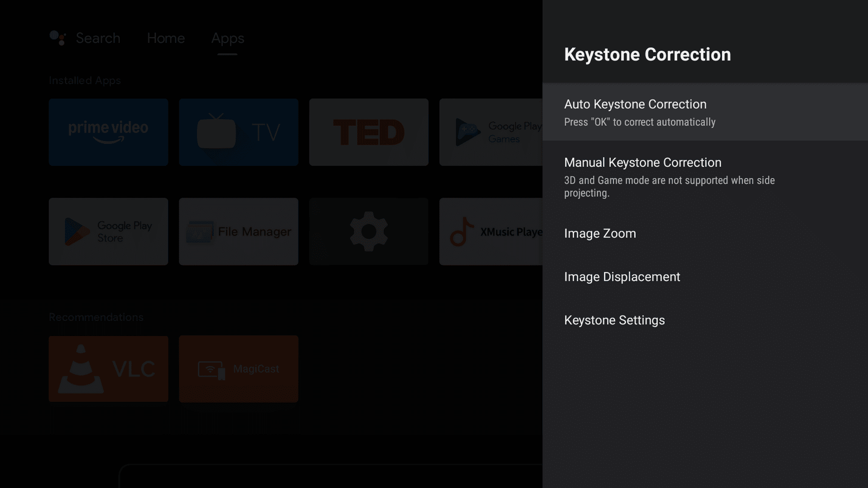Open the Prime Video app tile

coord(108,132)
